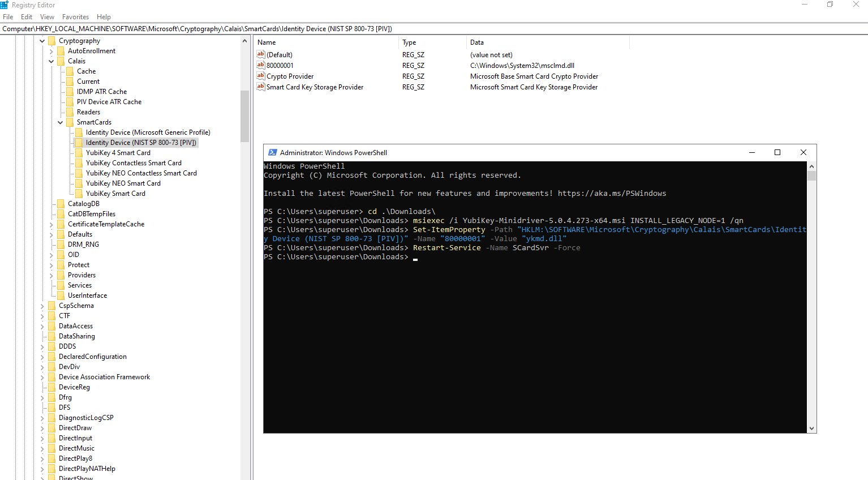Open the Help menu
The image size is (868, 480).
point(104,17)
